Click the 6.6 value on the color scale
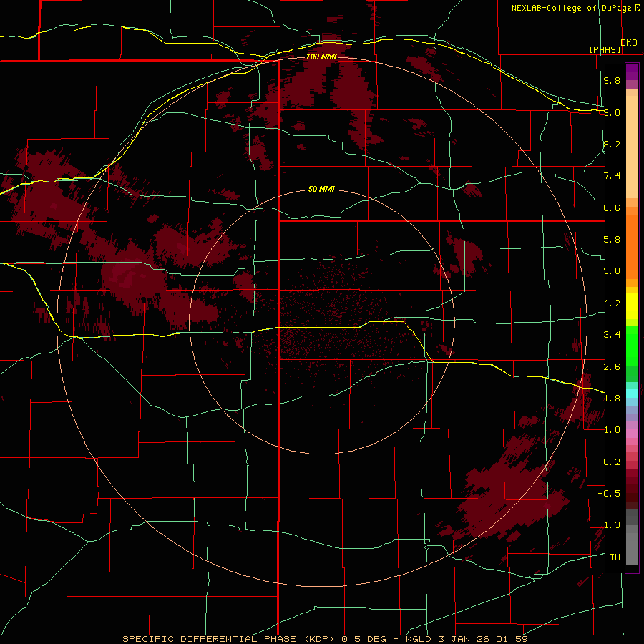644x644 pixels. (x=612, y=208)
